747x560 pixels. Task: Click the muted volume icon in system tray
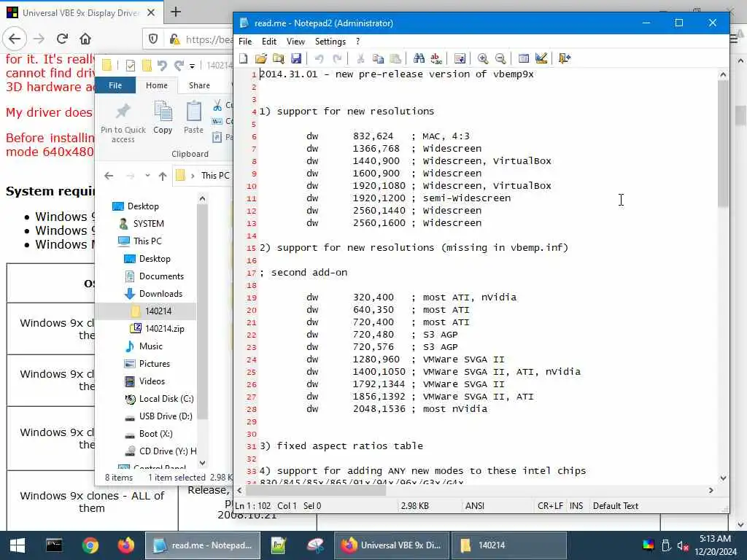point(683,545)
